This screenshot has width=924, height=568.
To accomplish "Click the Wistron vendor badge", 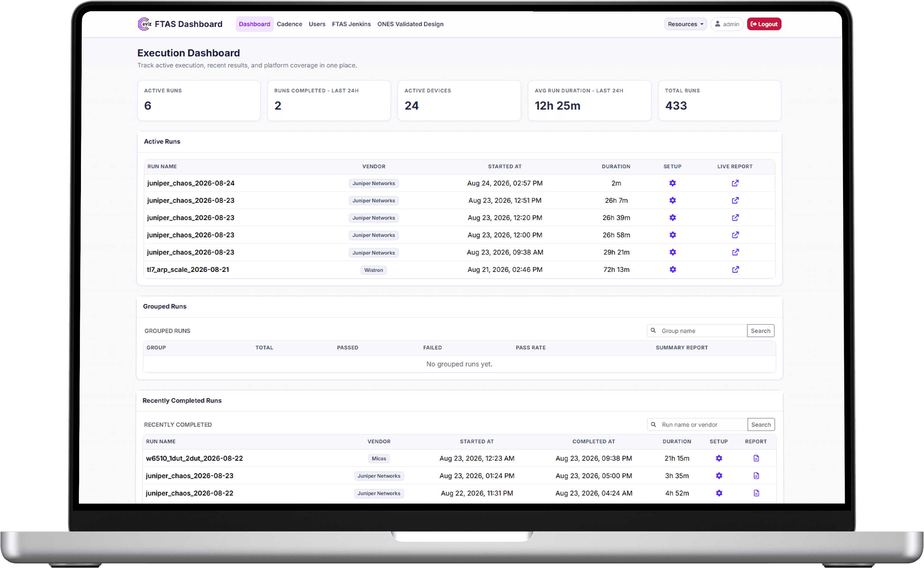I will point(373,270).
